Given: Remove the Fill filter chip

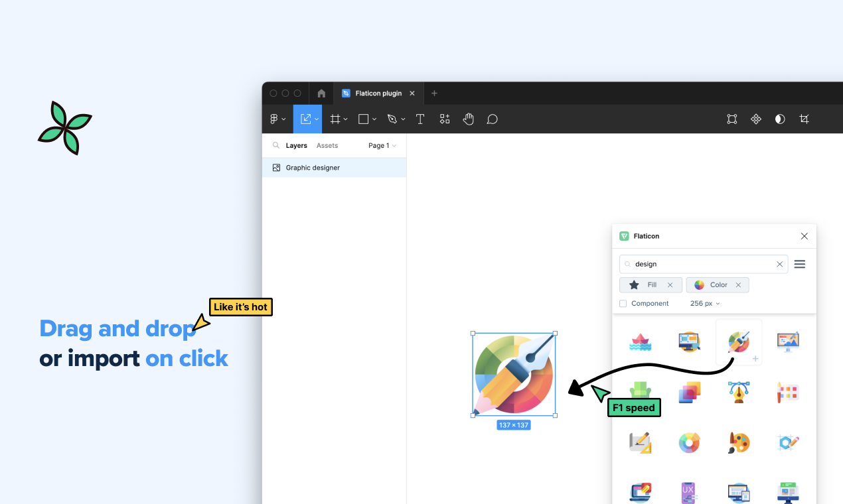Looking at the screenshot, I should tap(670, 285).
